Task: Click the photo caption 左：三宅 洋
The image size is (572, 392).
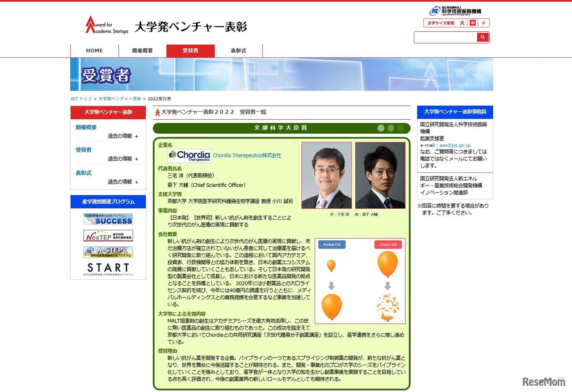Action: point(340,215)
